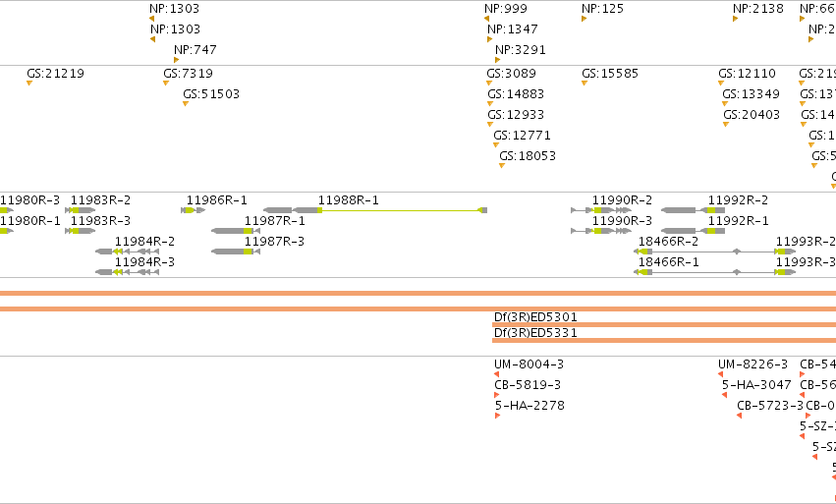Select the 11984R-3 transcript label
This screenshot has width=836, height=504.
point(145,262)
